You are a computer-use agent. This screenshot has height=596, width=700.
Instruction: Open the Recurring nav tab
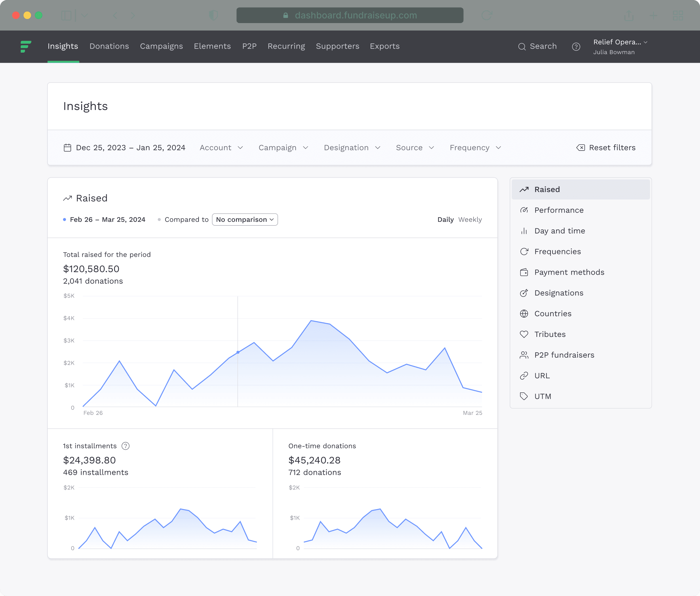(x=286, y=46)
